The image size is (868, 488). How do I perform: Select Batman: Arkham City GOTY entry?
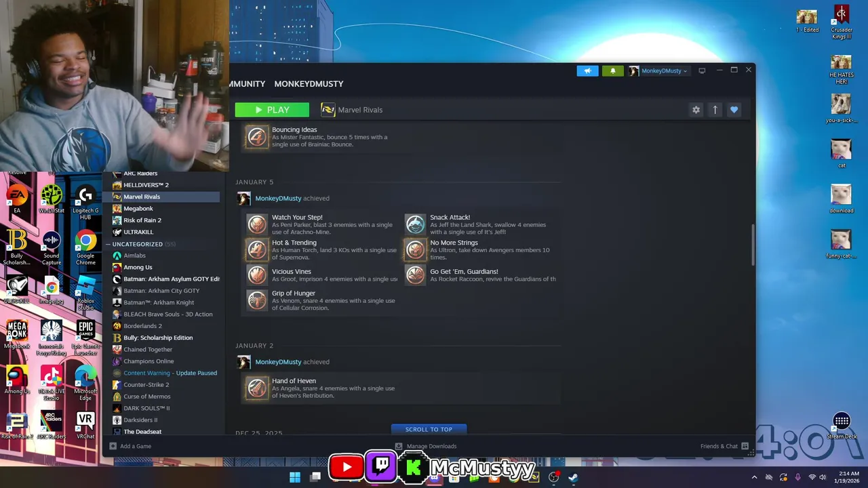click(x=163, y=291)
